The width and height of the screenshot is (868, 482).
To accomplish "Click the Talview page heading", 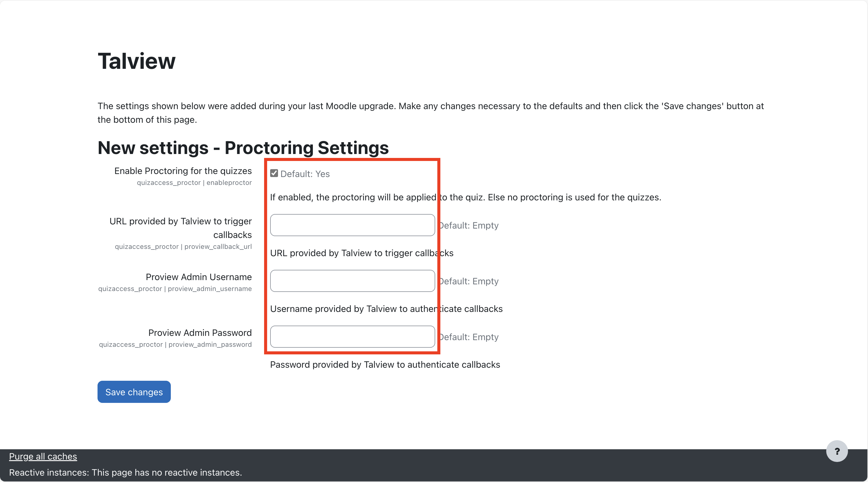I will pos(137,62).
